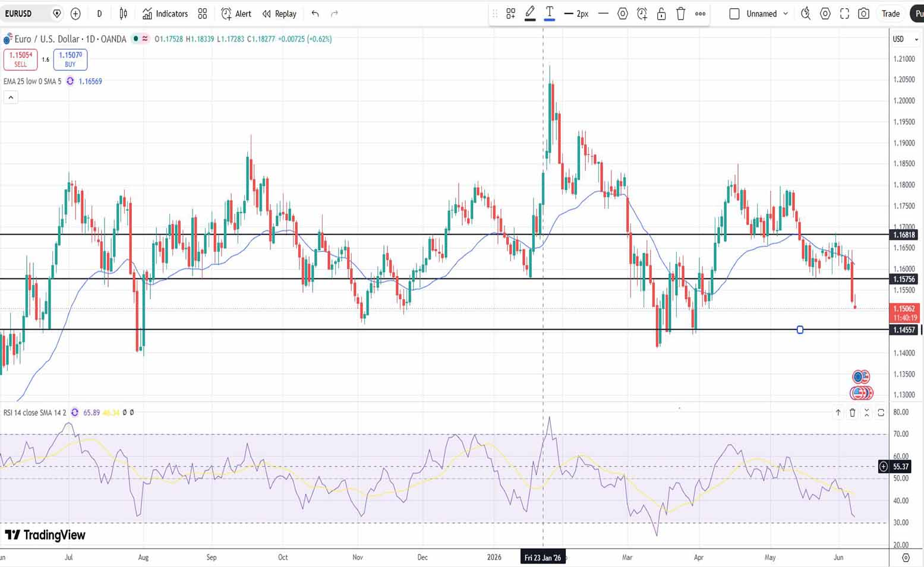Click the red current price label 1.15062
The width and height of the screenshot is (924, 567).
coord(904,313)
